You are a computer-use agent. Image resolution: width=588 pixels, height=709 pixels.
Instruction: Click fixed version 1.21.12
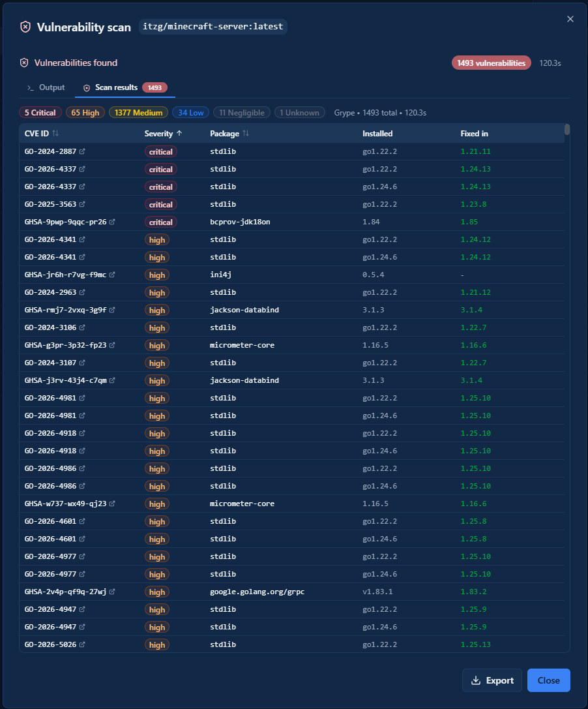point(475,293)
